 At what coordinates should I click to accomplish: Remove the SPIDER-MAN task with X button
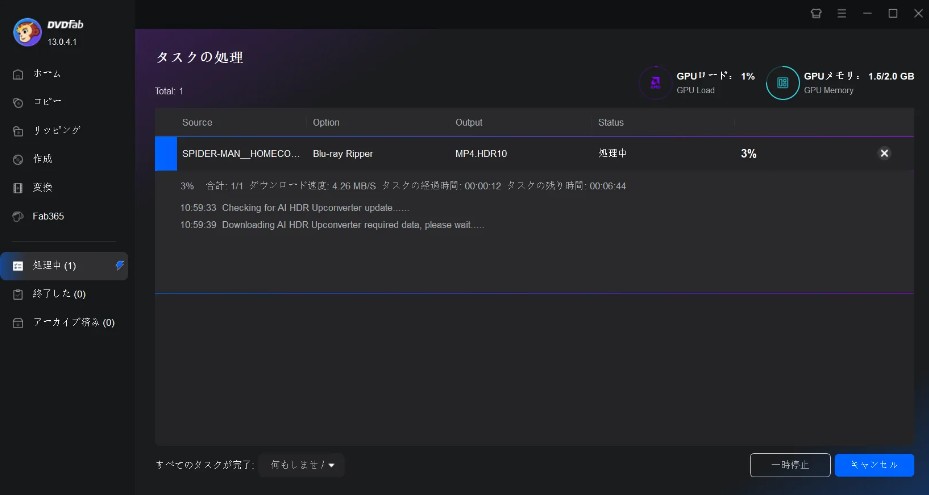pyautogui.click(x=884, y=154)
